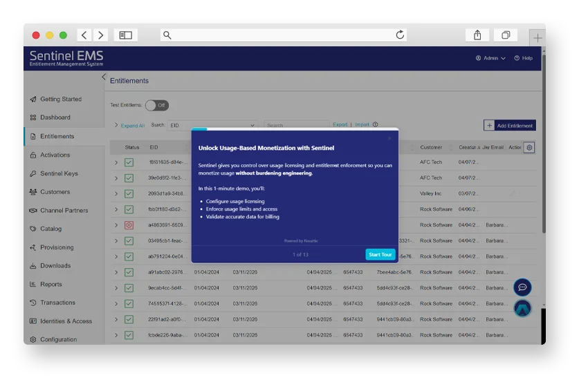Image resolution: width=588 pixels, height=380 pixels.
Task: Click status checkbox of row 2093d1a9
Action: [129, 194]
